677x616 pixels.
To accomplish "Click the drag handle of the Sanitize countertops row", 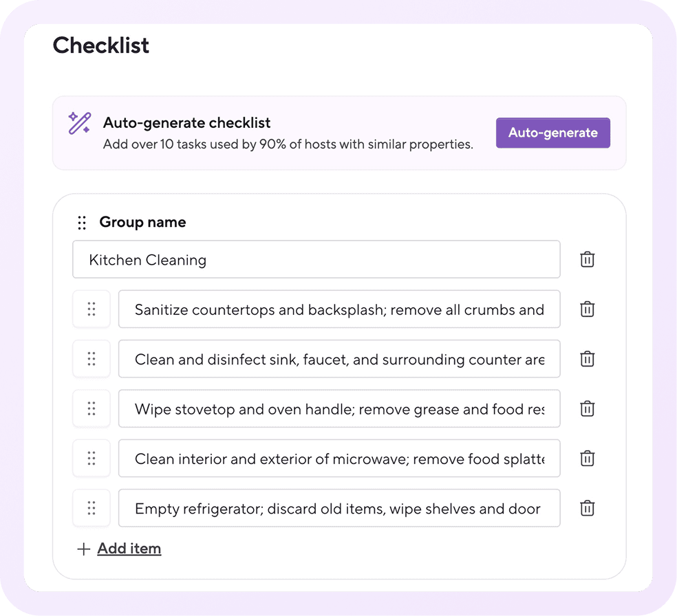I will 92,309.
